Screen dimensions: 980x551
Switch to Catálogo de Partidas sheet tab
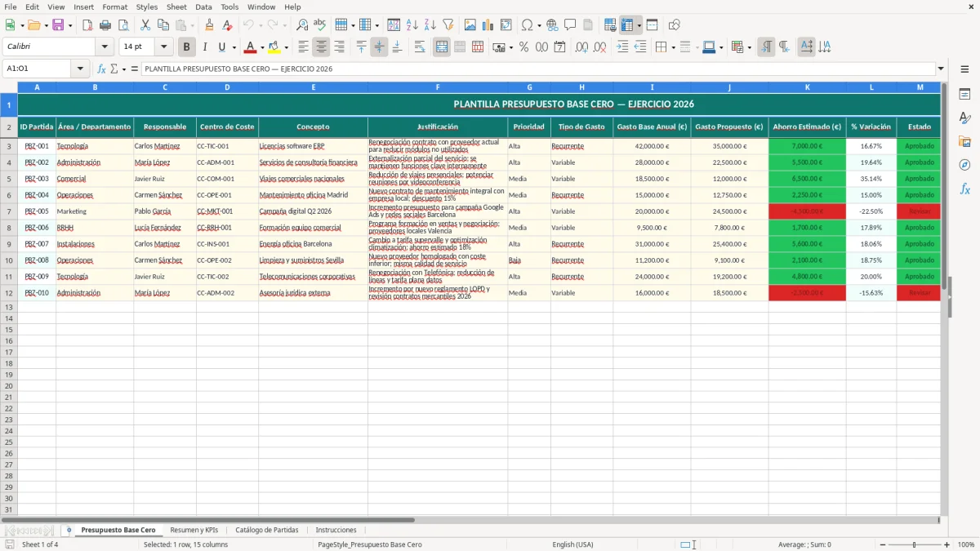pos(267,530)
